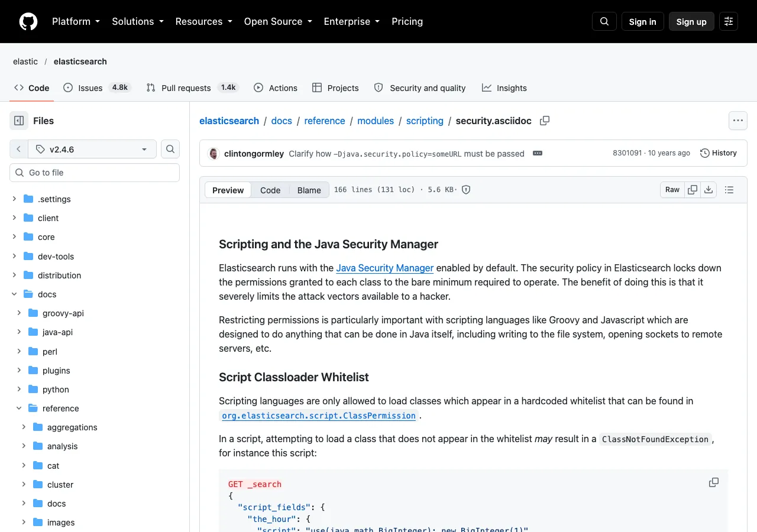
Task: Open the document outline icon
Action: point(729,190)
